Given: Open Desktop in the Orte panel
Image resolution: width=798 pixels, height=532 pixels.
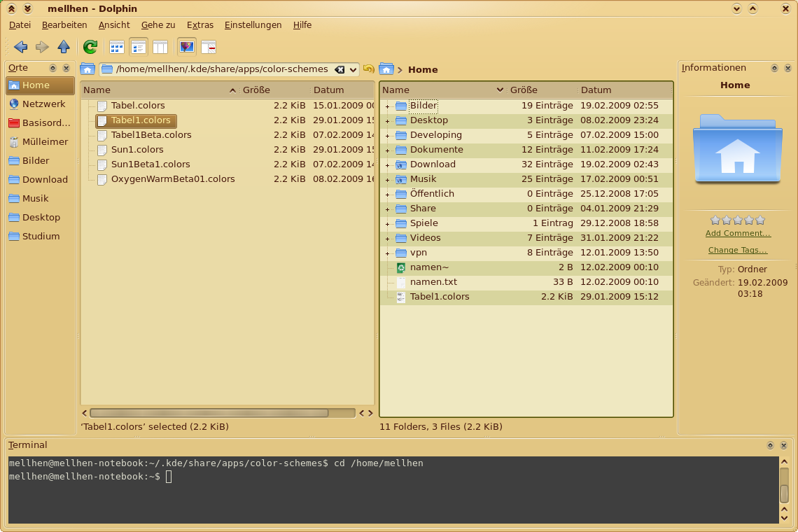Looking at the screenshot, I should point(40,217).
